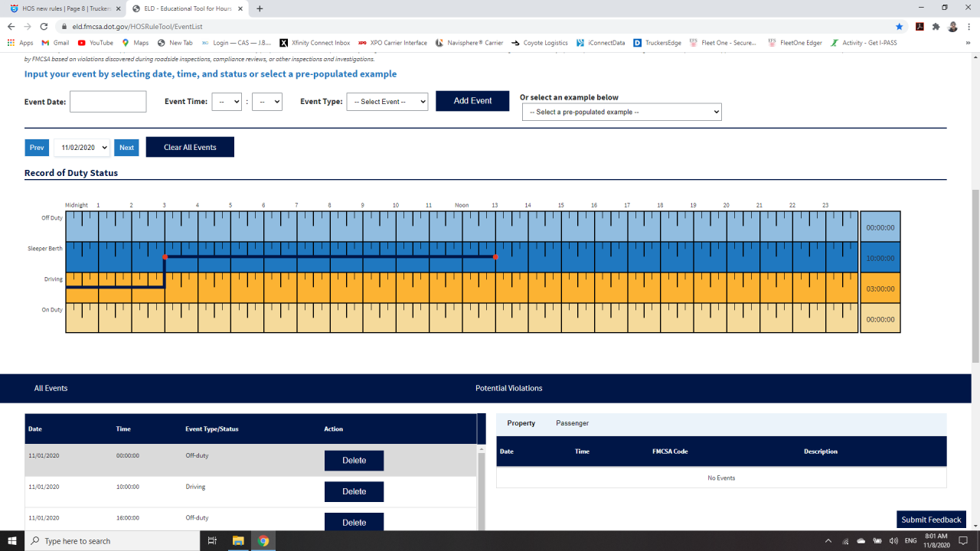Open Maps bookmark
Screen dimensions: 980x551
(136, 43)
